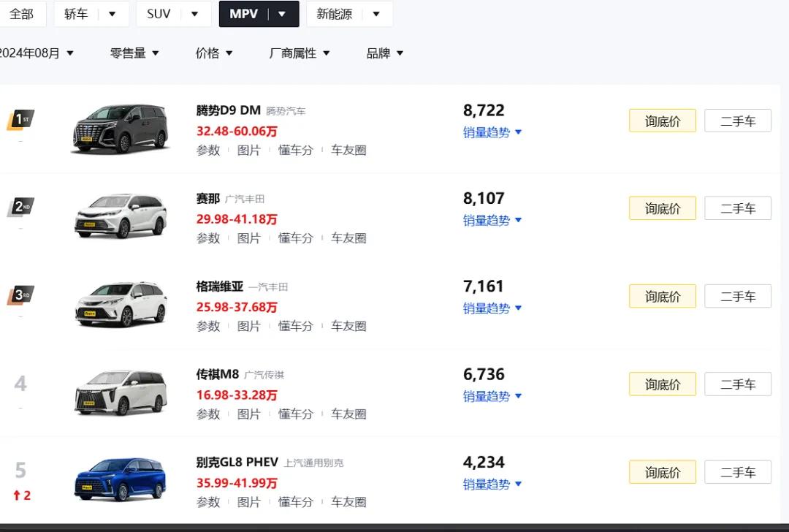Open the blue 别克GL8 PHEV car image
789x532 pixels.
pyautogui.click(x=120, y=479)
